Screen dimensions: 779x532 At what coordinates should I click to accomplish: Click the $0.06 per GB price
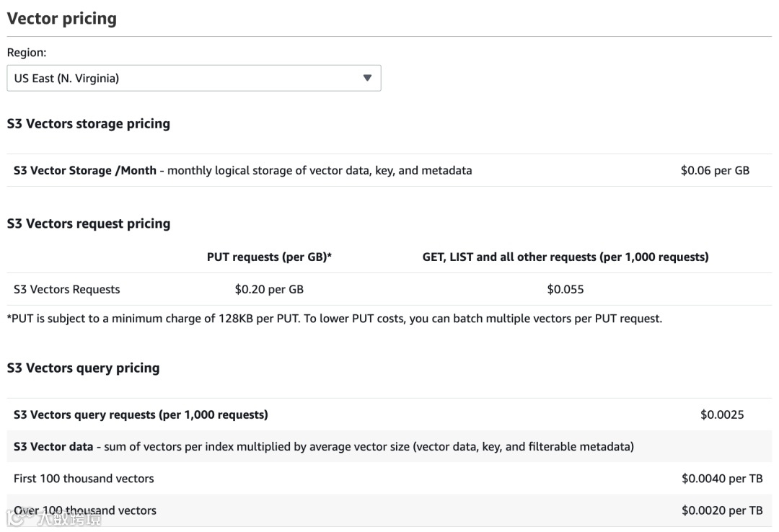click(x=714, y=171)
